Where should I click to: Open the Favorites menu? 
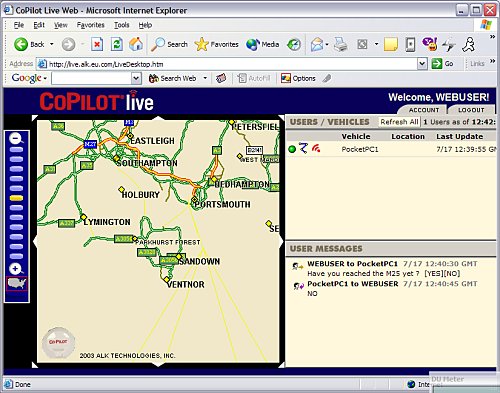click(90, 25)
